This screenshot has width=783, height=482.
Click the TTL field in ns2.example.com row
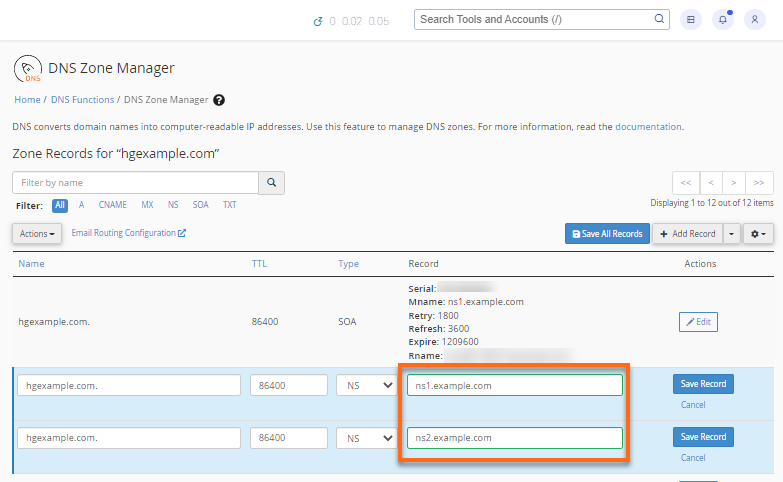point(289,438)
